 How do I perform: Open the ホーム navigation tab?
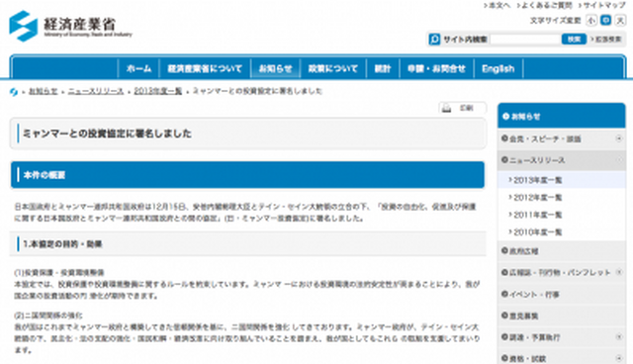point(138,68)
